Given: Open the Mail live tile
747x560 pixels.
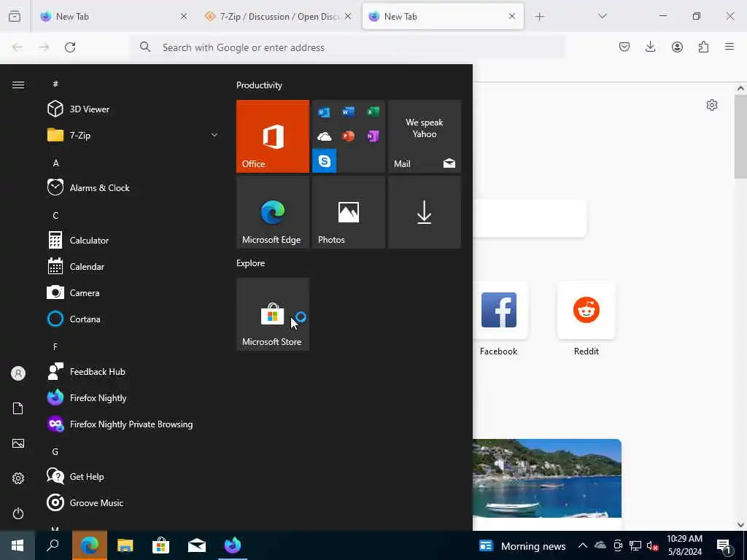Looking at the screenshot, I should [x=425, y=136].
